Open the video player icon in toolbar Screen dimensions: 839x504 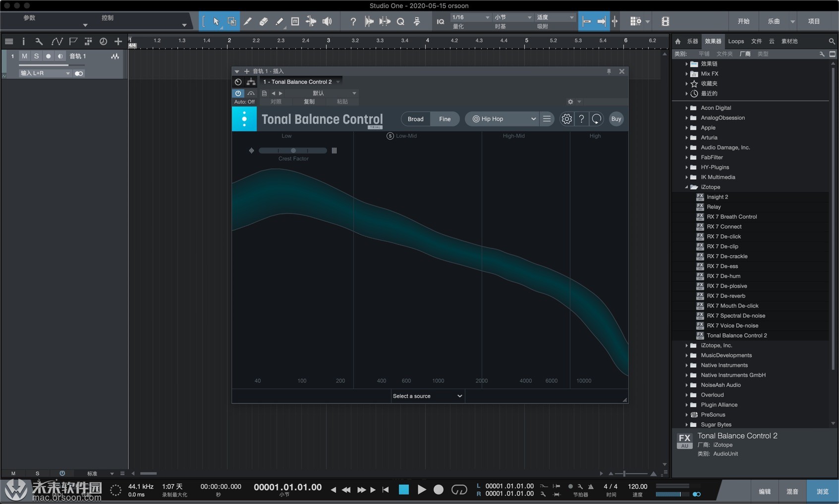coord(665,21)
